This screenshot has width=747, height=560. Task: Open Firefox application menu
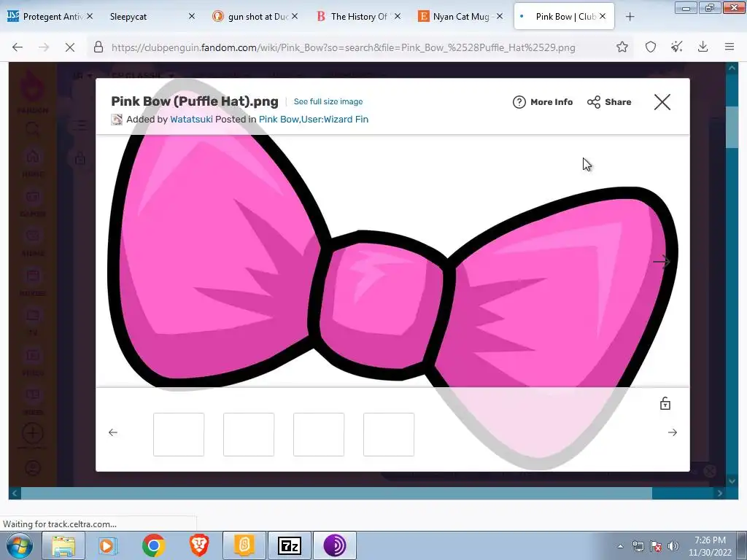pos(729,47)
